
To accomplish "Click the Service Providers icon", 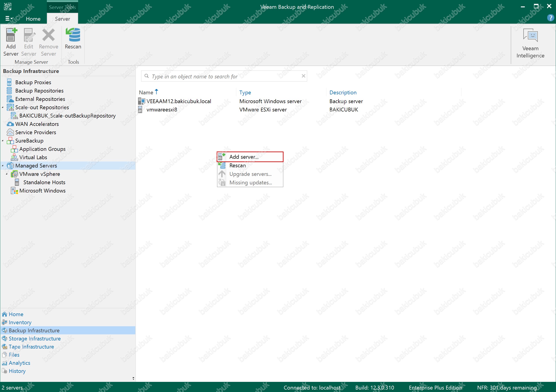I will click(x=10, y=132).
